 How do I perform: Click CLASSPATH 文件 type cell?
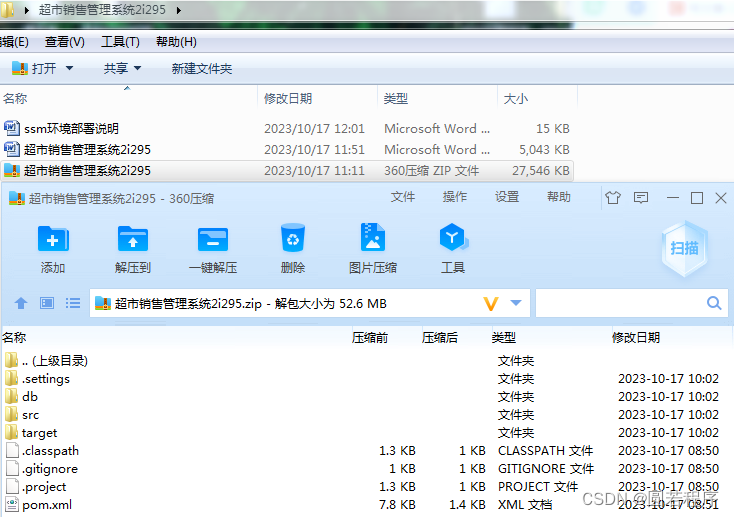point(545,451)
